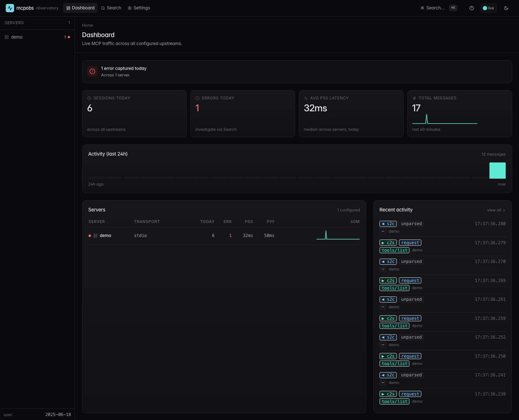Toggle the live status indicator
Image resolution: width=519 pixels, height=420 pixels.
[x=488, y=8]
